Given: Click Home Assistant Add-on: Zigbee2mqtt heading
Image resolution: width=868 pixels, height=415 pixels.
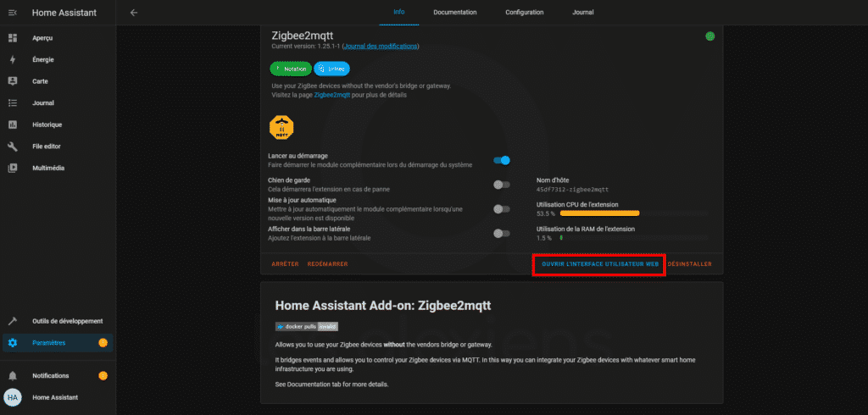Looking at the screenshot, I should 383,306.
